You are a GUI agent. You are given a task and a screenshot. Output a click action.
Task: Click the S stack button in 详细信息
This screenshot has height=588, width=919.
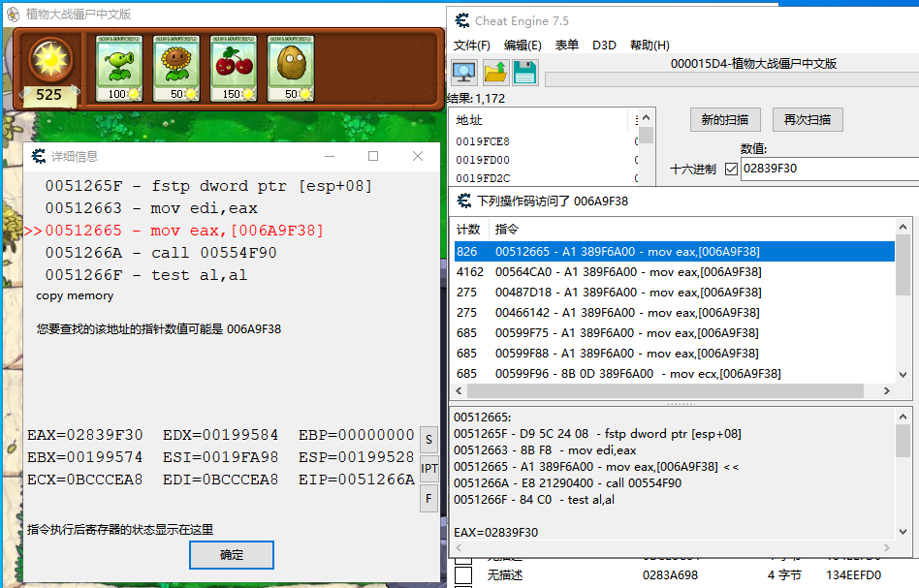click(x=429, y=440)
